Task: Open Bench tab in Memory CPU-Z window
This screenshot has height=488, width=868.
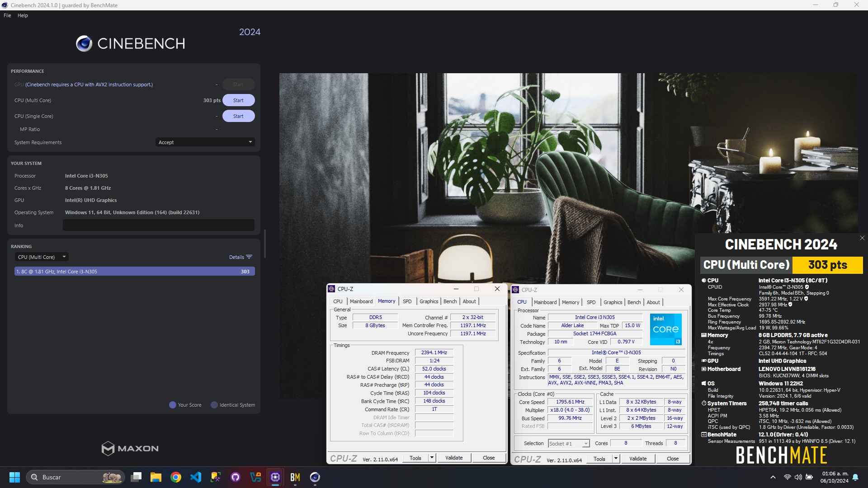Action: tap(450, 301)
